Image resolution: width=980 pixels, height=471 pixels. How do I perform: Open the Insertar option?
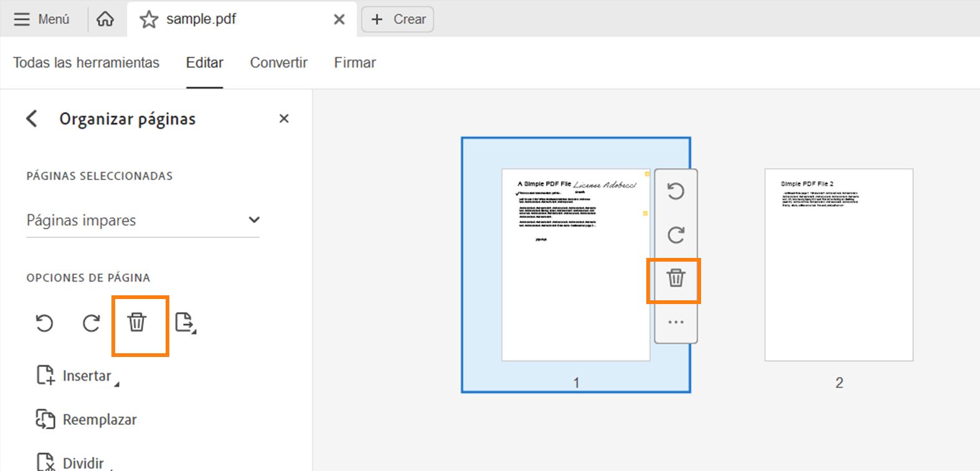[77, 376]
